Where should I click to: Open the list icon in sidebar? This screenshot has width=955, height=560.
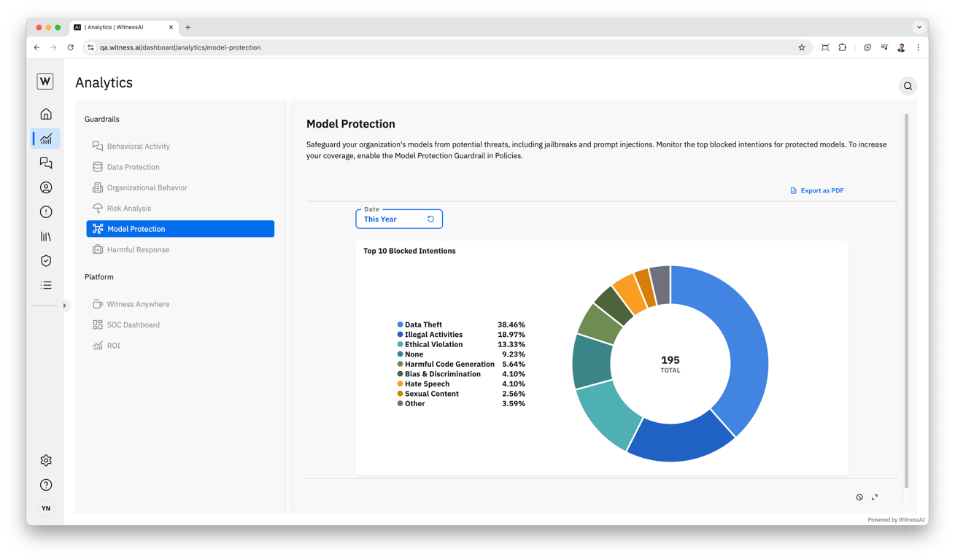click(x=46, y=285)
